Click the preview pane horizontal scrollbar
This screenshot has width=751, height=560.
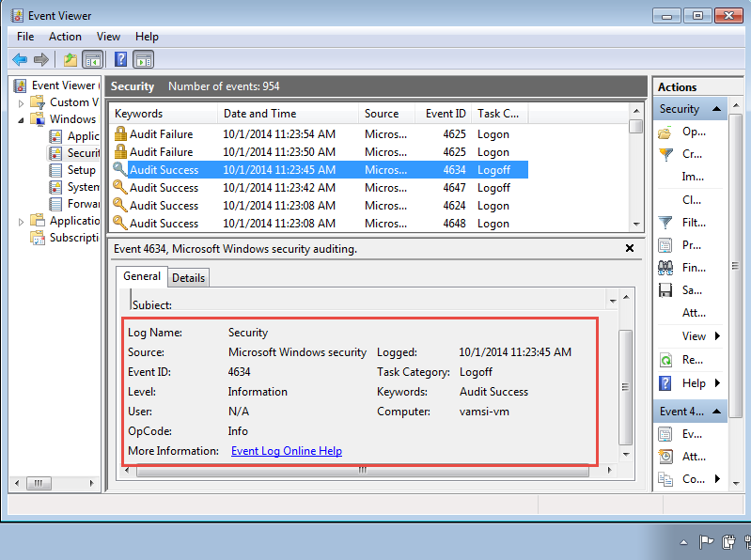363,470
